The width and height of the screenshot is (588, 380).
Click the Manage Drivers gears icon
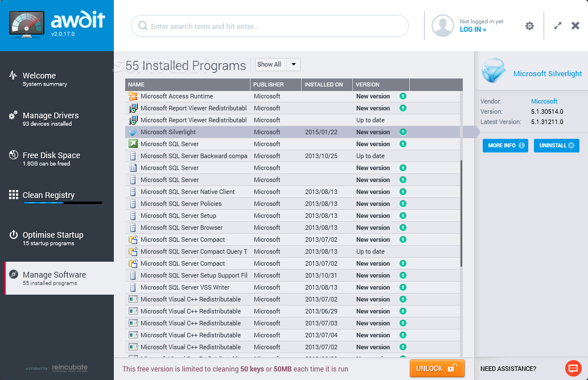click(13, 115)
